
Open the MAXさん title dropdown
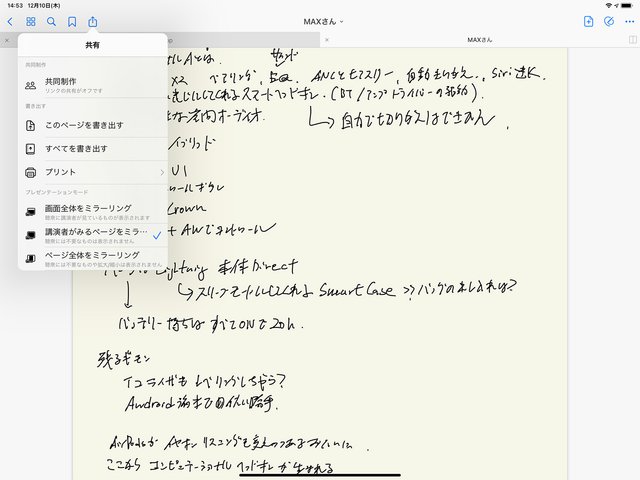tap(320, 21)
